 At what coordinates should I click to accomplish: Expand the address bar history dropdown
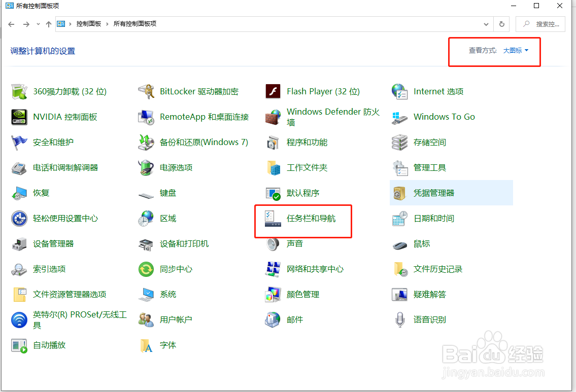click(486, 23)
